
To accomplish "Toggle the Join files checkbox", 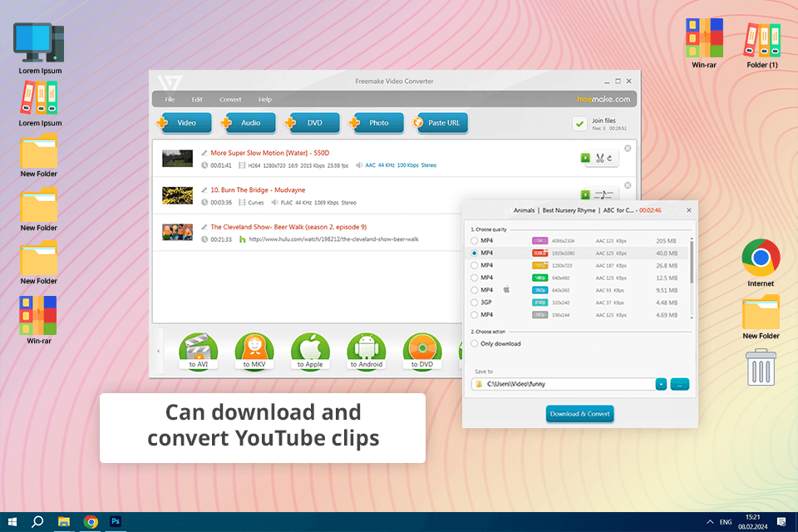I will [x=579, y=124].
